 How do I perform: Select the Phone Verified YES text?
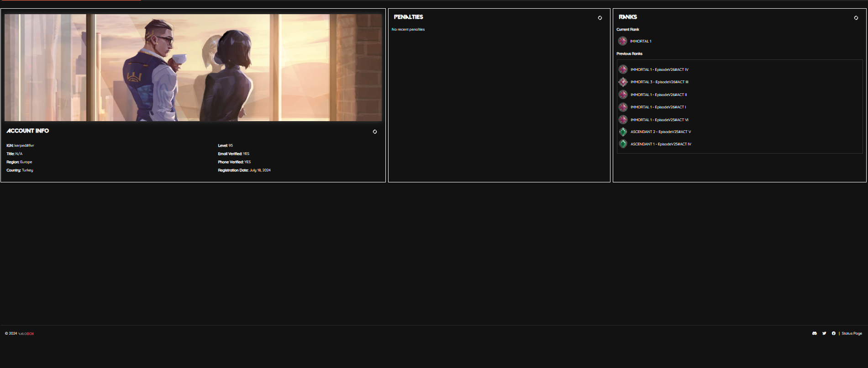tap(234, 162)
